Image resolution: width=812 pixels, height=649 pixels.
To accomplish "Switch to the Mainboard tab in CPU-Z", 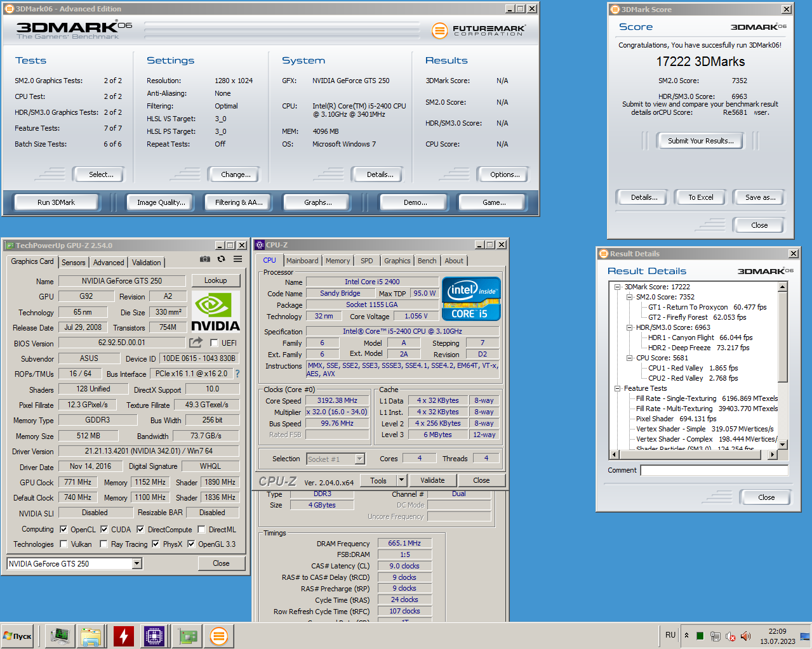I will (302, 261).
